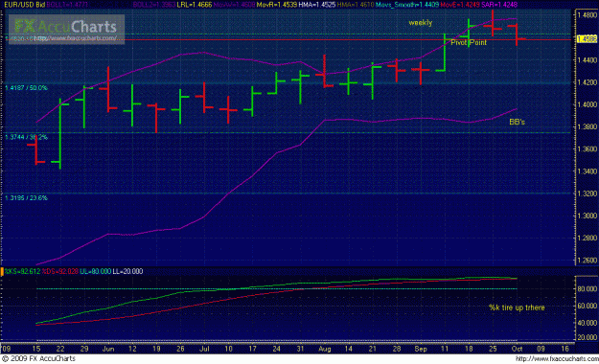Click the '%k tire up trhere' note
The height and width of the screenshot is (364, 599).
coord(517,307)
